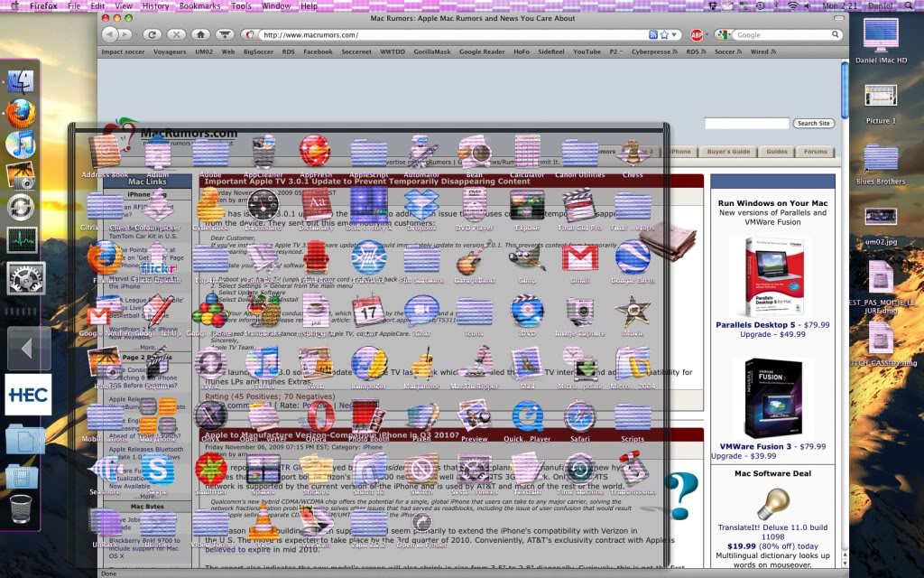Reload the page in Firefox toolbar
This screenshot has width=924, height=578.
[152, 35]
